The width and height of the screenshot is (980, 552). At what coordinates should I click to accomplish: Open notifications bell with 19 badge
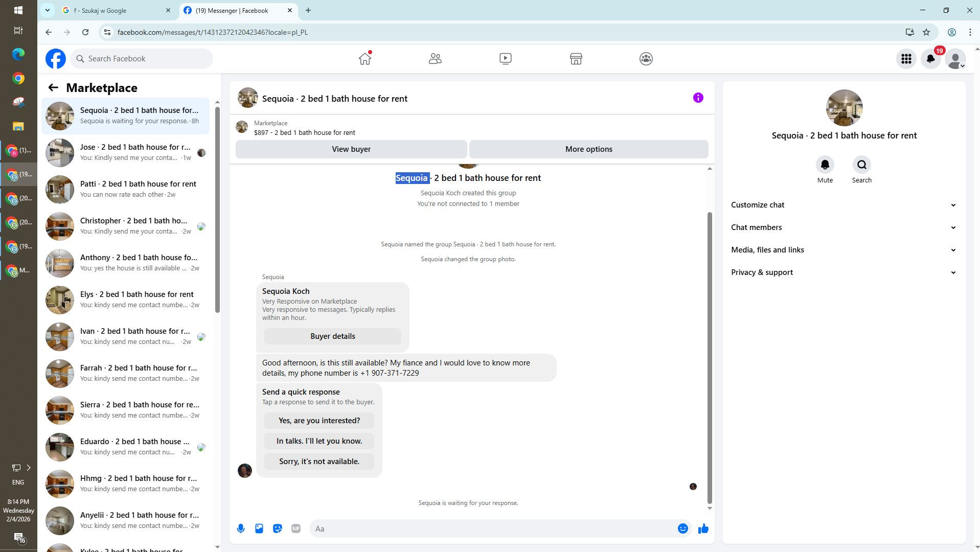(931, 59)
